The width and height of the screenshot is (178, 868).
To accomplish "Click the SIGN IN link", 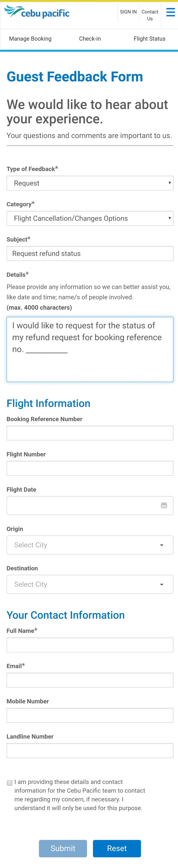I will coord(128,12).
